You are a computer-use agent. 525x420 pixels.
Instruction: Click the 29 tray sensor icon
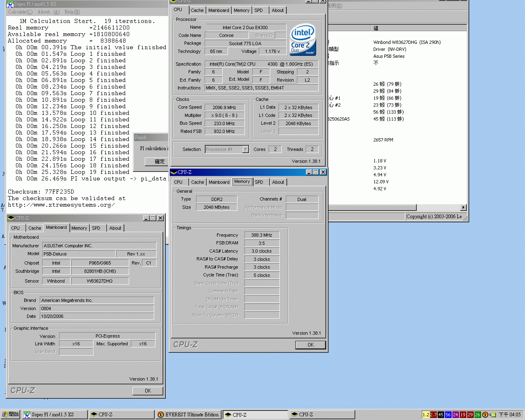click(x=470, y=415)
